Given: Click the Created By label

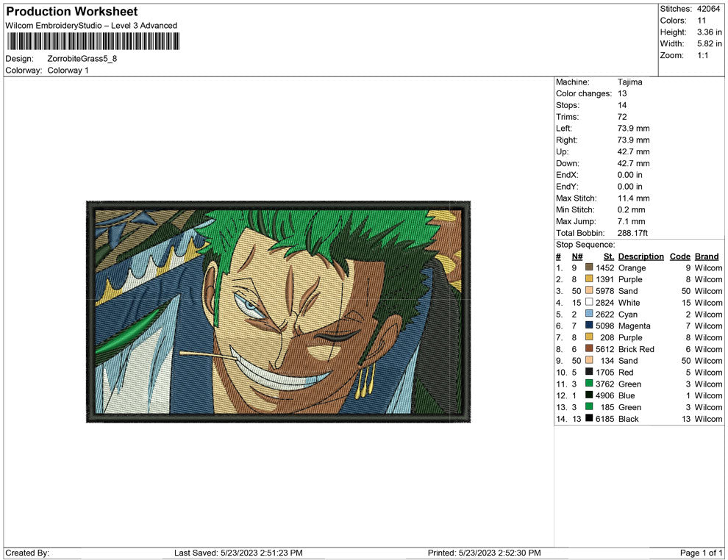Looking at the screenshot, I should pos(27,553).
